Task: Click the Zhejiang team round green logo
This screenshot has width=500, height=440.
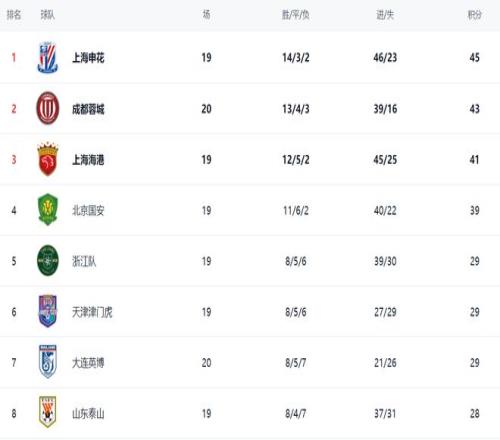Action: click(x=48, y=261)
